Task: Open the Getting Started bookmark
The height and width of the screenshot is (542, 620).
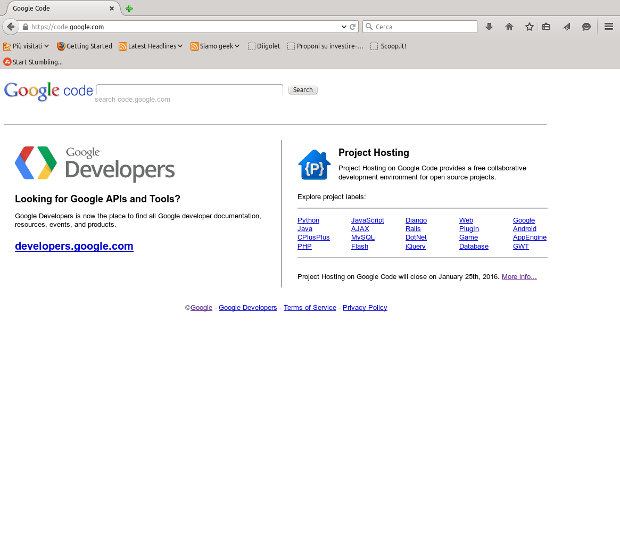Action: [x=84, y=46]
